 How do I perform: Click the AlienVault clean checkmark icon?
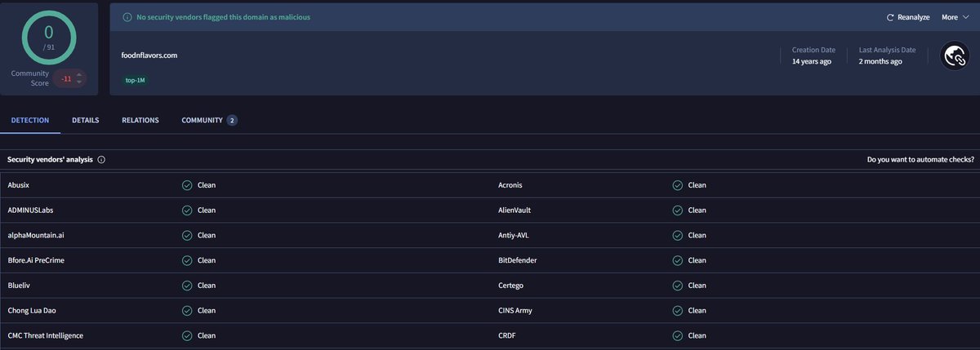[678, 210]
